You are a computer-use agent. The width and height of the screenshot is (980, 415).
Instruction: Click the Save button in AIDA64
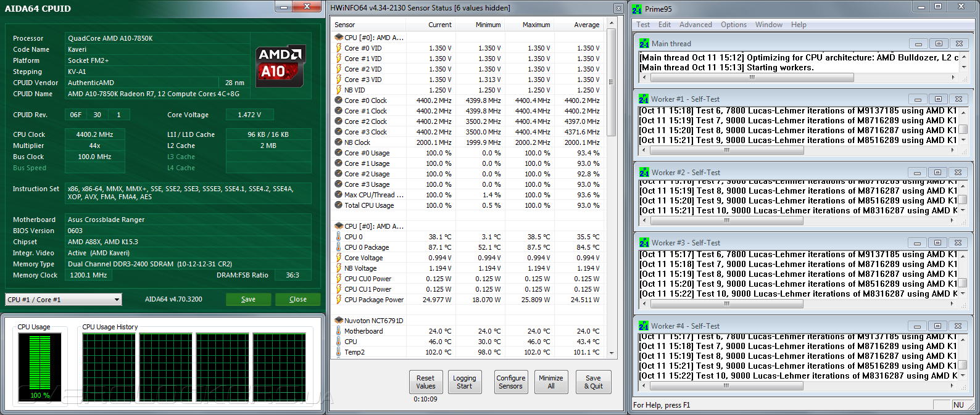pyautogui.click(x=248, y=299)
